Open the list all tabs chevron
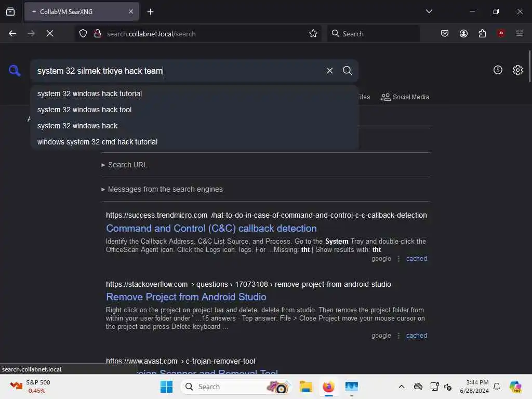 coord(429,11)
